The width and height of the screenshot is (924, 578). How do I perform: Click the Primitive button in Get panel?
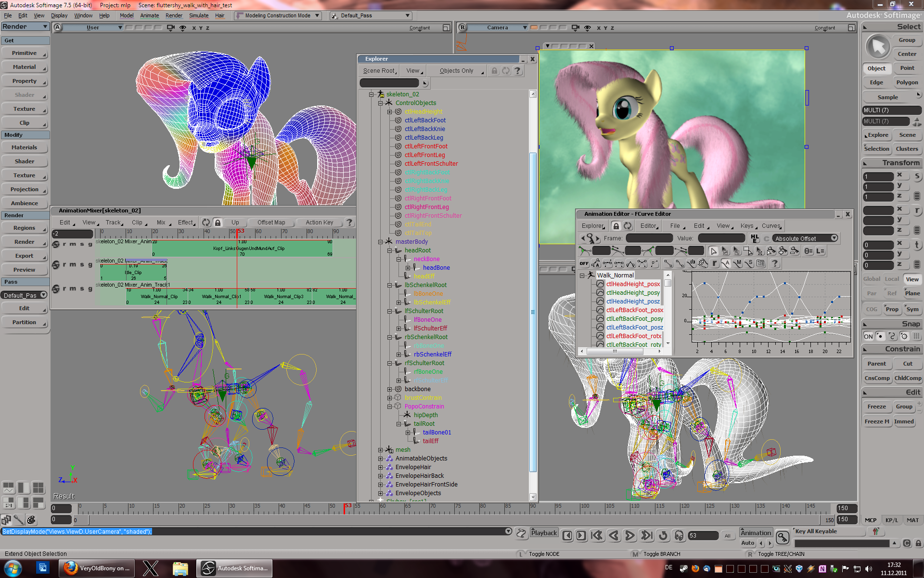tap(25, 53)
